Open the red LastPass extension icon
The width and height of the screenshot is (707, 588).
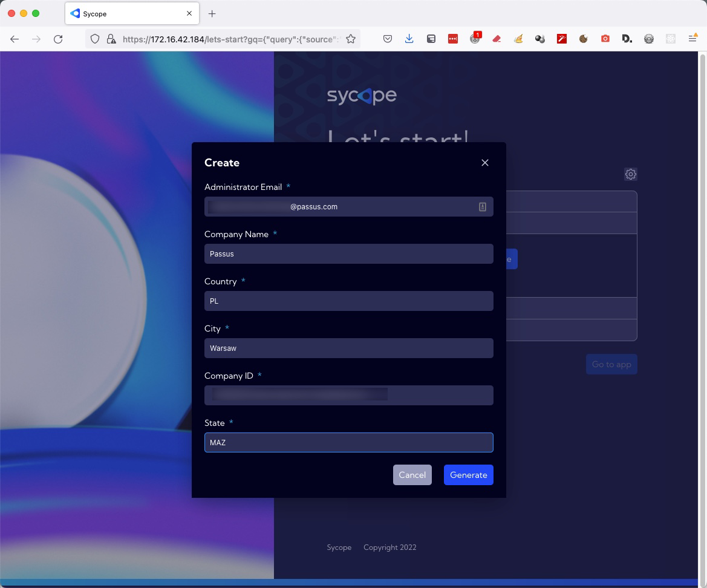coord(453,39)
